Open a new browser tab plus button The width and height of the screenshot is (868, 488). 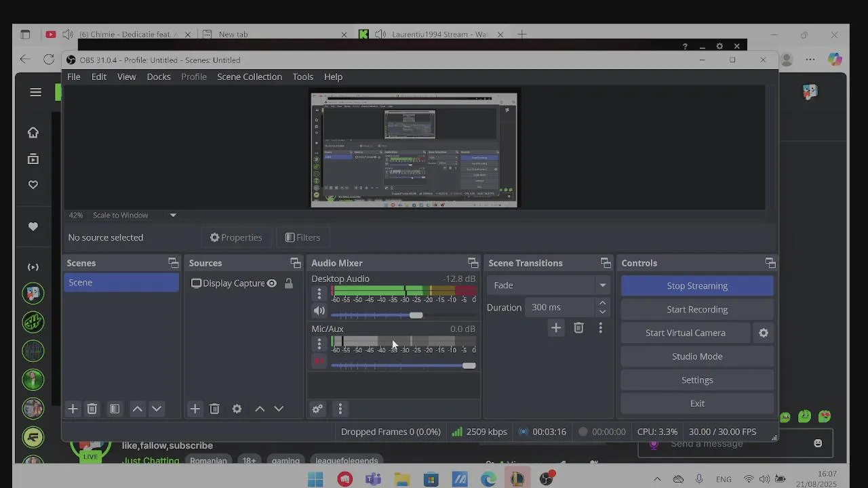click(521, 34)
